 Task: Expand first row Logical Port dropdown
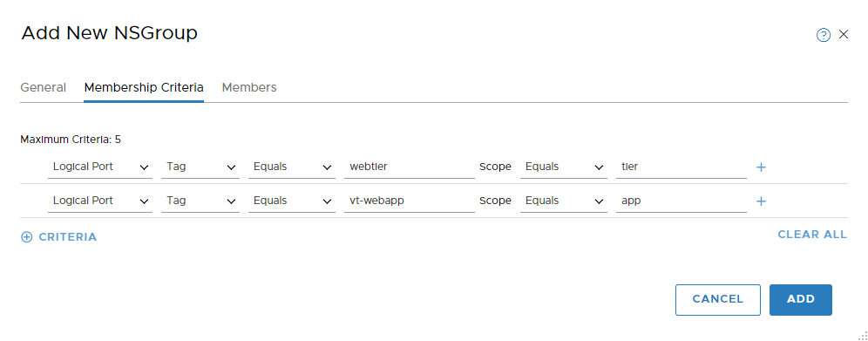[100, 167]
